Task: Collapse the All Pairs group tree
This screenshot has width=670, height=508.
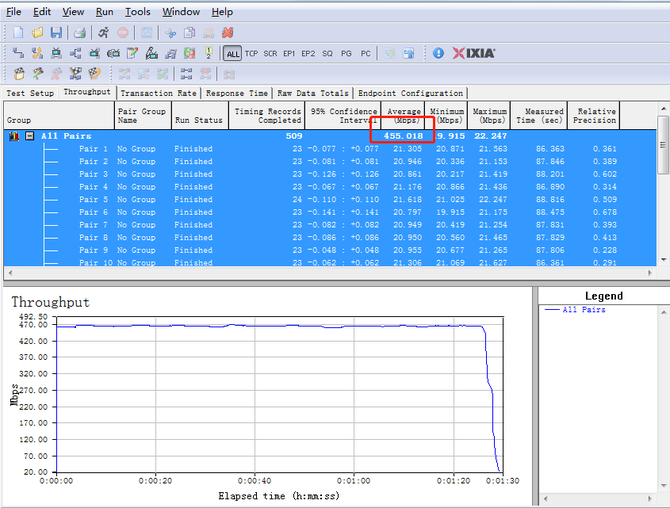Action: (29, 136)
